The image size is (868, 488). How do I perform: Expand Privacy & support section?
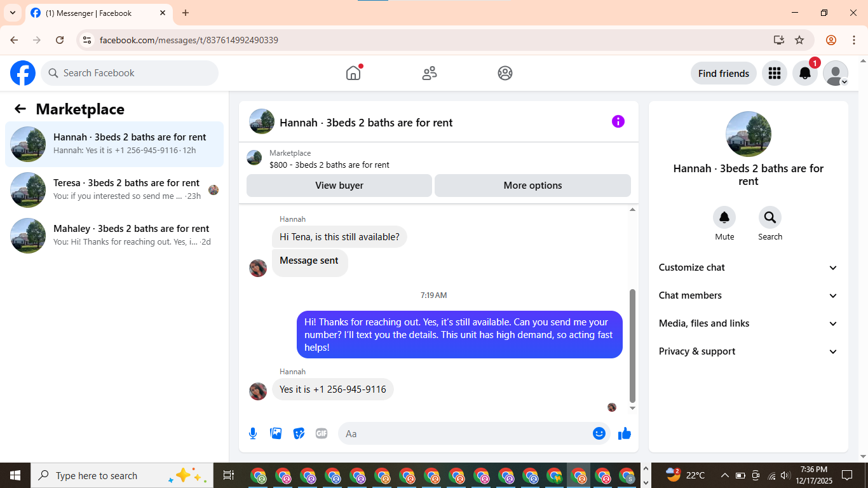[749, 351]
